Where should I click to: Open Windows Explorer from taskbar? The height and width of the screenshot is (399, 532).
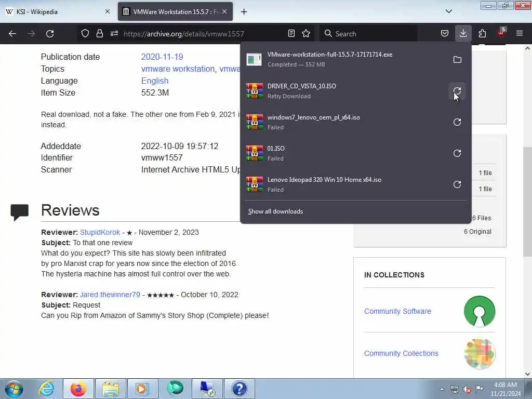click(x=111, y=389)
